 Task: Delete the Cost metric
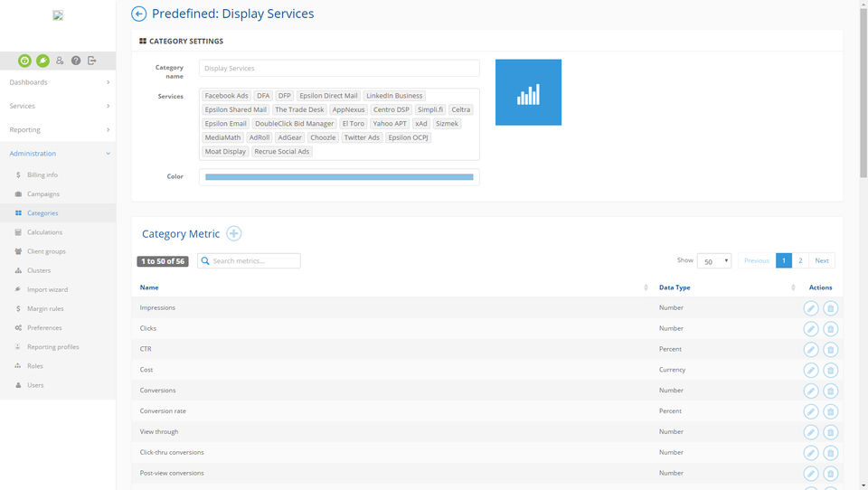point(830,371)
